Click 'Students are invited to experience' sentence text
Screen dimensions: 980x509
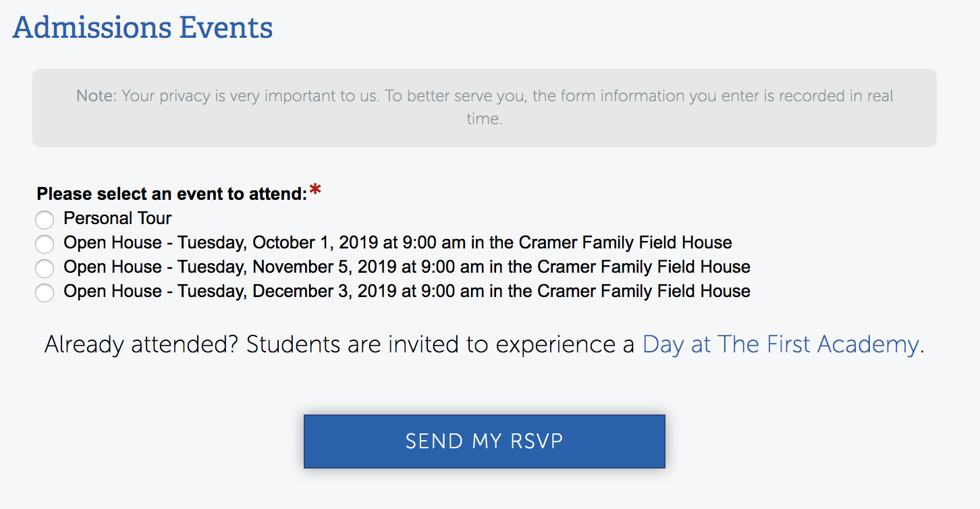click(x=433, y=345)
